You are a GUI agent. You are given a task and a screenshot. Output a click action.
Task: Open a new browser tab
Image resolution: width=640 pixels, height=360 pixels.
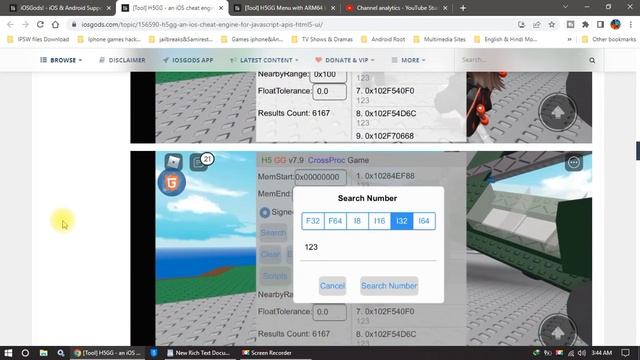(463, 8)
